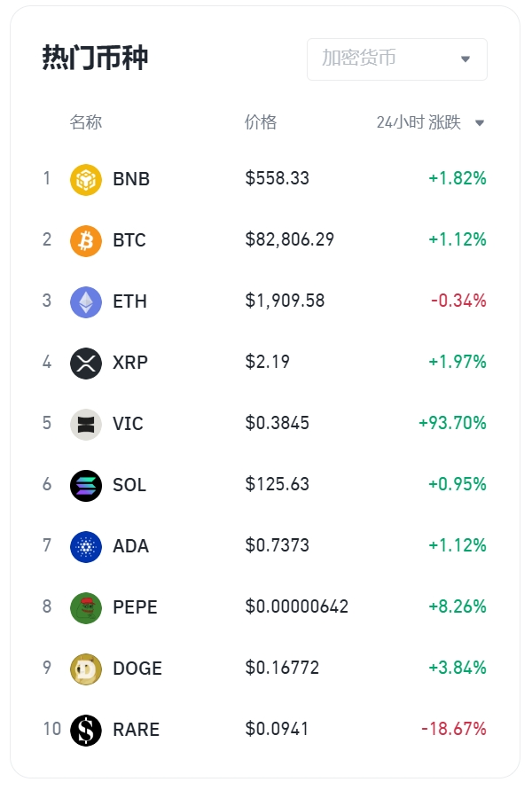Click VIC's +93.70% change value
This screenshot has width=532, height=790.
(x=452, y=424)
